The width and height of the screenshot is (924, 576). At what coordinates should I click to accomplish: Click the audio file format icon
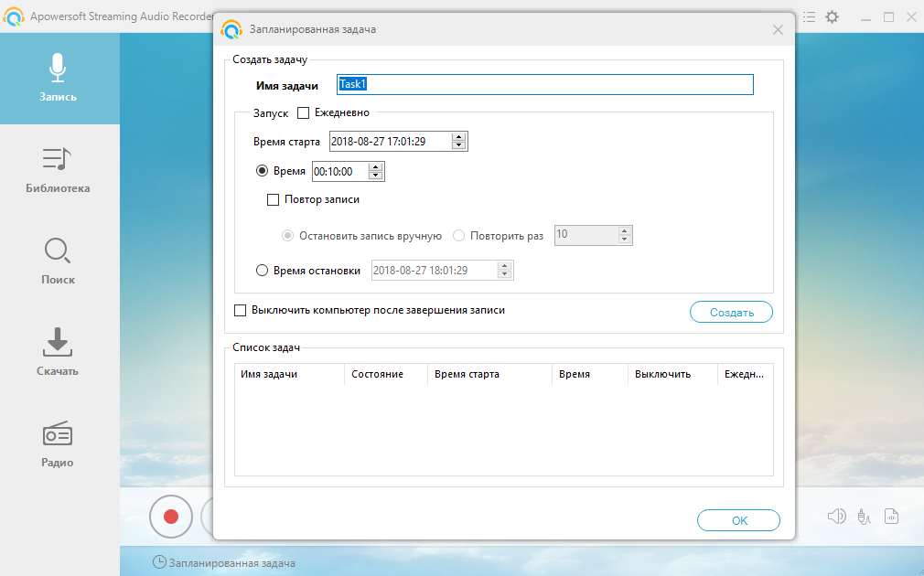[892, 517]
